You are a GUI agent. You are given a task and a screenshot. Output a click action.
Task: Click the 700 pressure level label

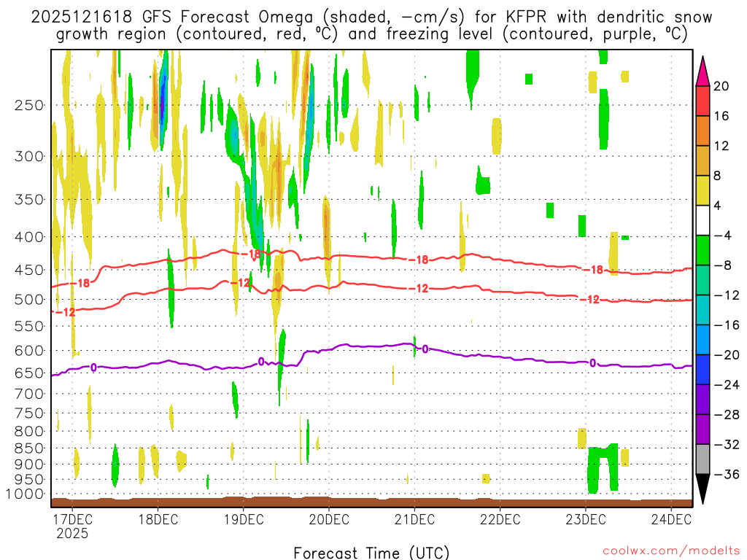(29, 394)
